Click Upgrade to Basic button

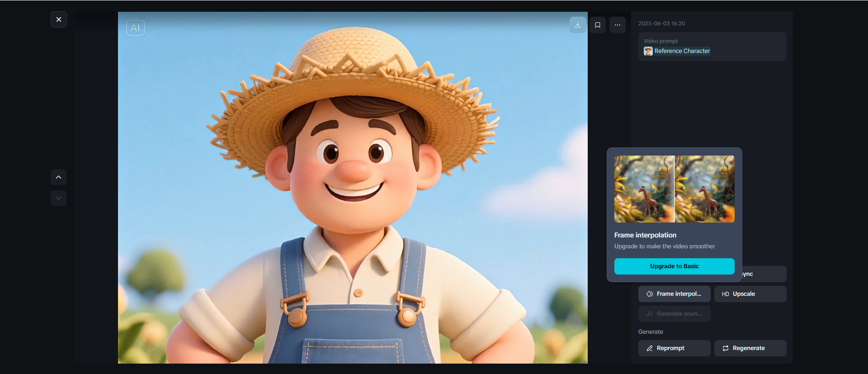coord(675,266)
